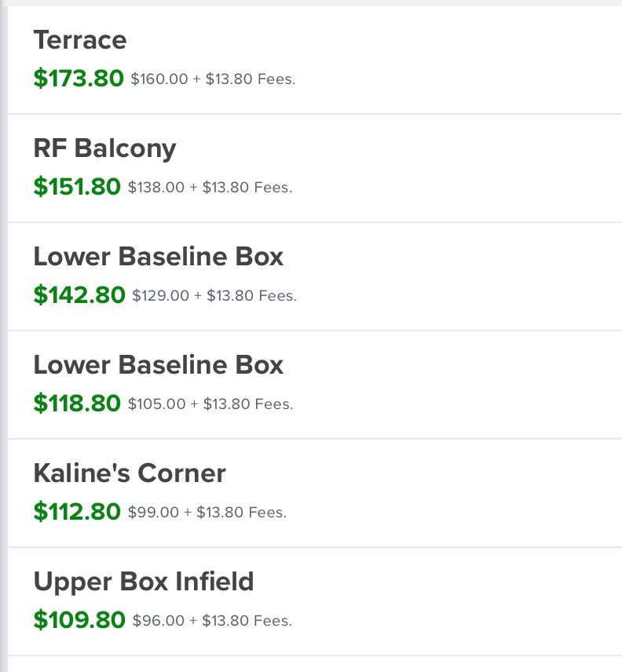Click the $160.00 + $13.80 Fees breakdown
Image resolution: width=622 pixels, height=672 pixels.
tap(213, 79)
